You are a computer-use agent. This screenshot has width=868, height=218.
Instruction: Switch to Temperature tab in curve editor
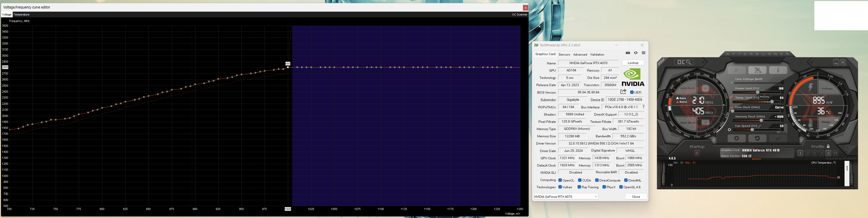tap(22, 14)
